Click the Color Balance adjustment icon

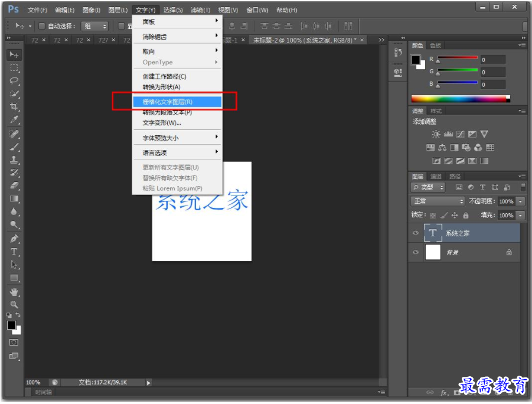(442, 147)
